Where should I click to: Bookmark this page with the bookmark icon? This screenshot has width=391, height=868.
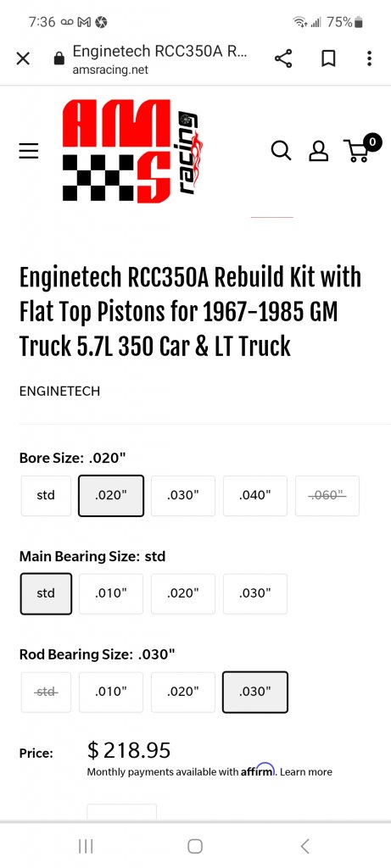[x=328, y=58]
